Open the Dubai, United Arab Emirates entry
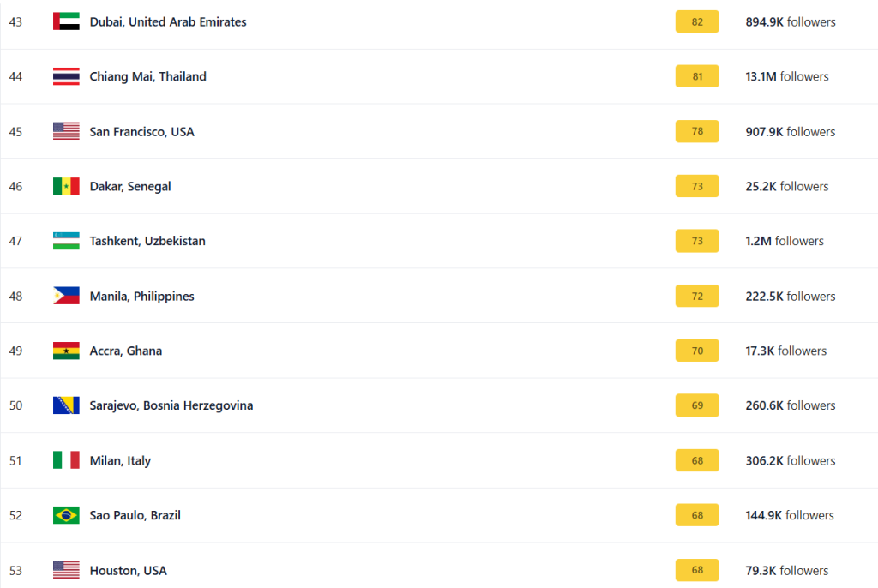The image size is (878, 588). pos(168,22)
